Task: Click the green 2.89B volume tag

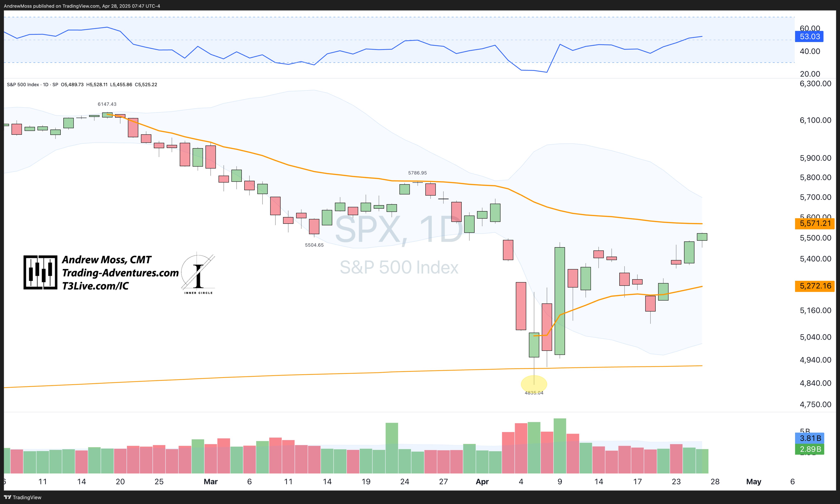Action: tap(809, 449)
